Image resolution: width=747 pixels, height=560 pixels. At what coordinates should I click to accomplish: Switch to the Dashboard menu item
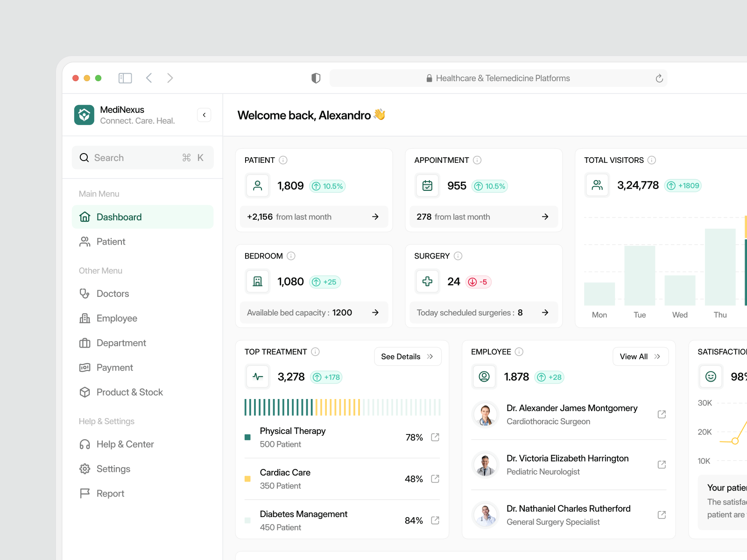[119, 217]
